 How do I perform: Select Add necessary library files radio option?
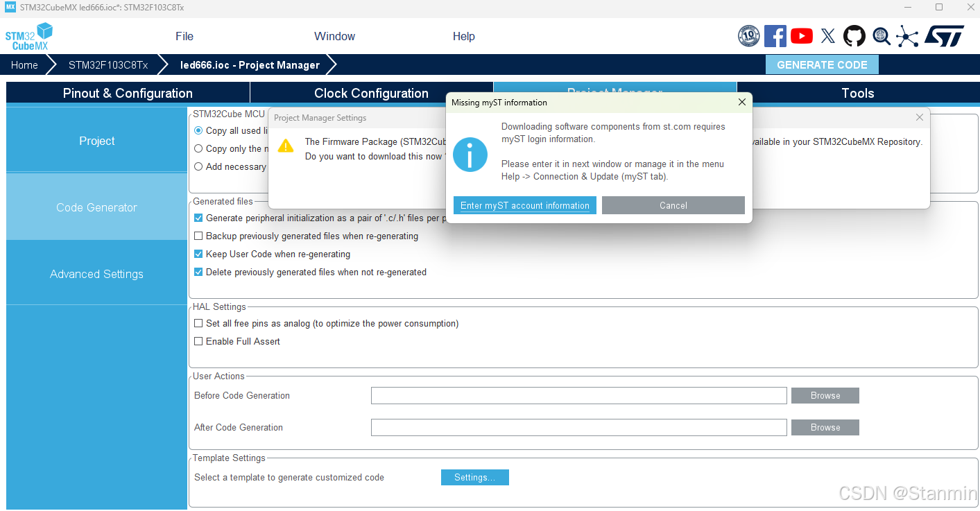point(198,166)
